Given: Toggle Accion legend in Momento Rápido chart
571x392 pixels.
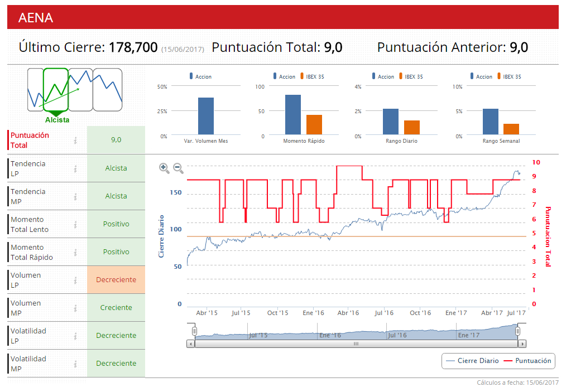Looking at the screenshot, I should click(x=285, y=76).
